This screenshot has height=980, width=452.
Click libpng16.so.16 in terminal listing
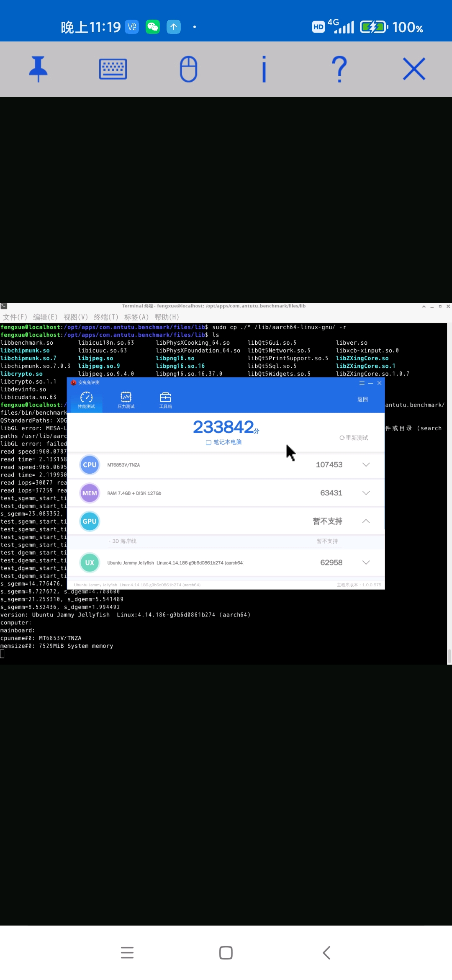point(180,366)
